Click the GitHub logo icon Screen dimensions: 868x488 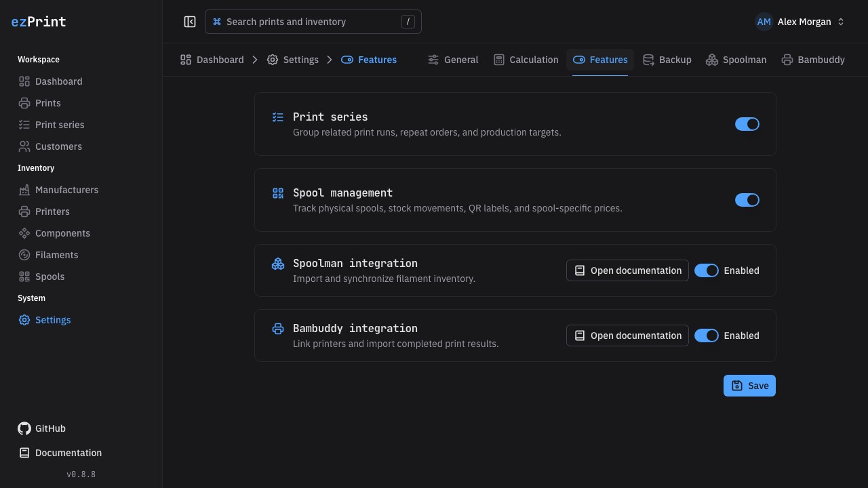pos(24,428)
